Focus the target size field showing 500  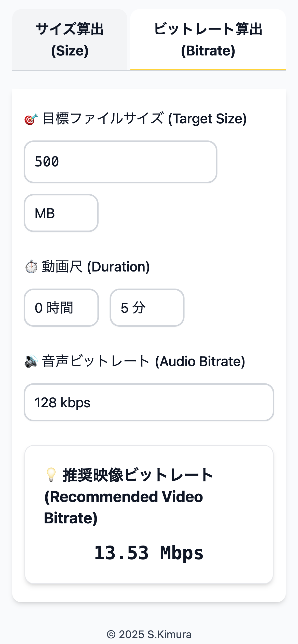[x=120, y=162]
